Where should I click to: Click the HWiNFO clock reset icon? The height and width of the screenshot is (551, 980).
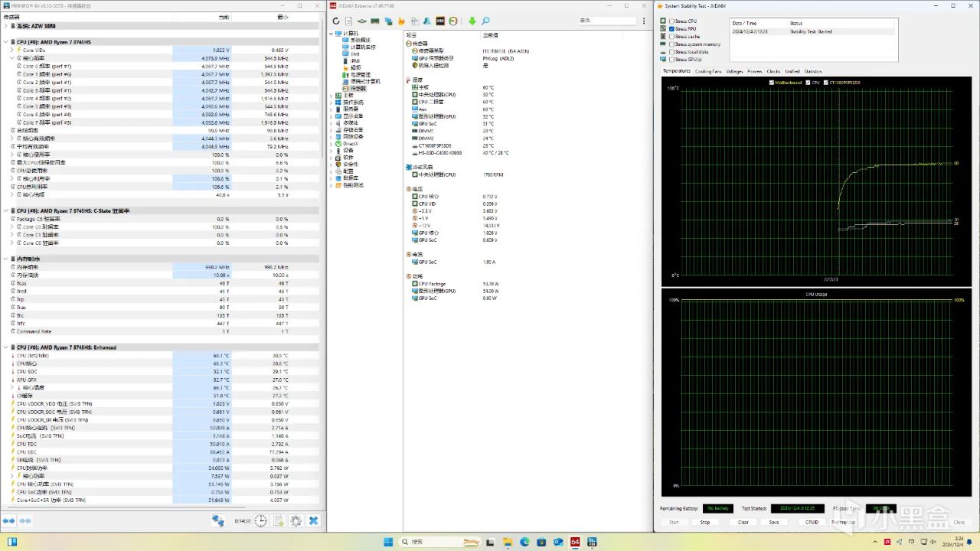tap(261, 520)
